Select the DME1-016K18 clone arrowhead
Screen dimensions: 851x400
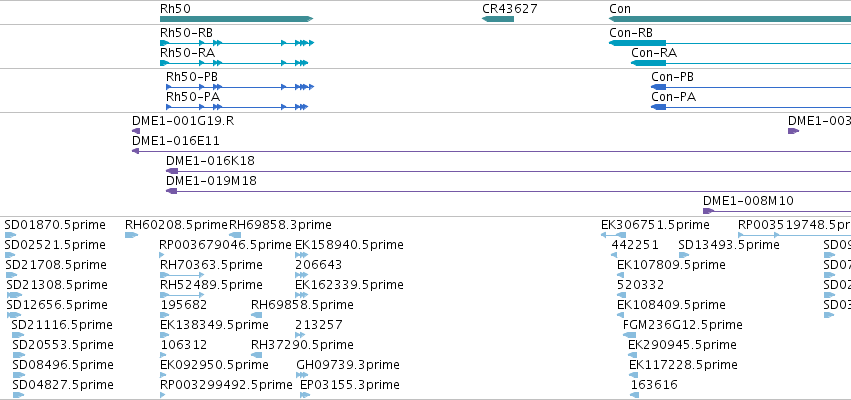pos(172,171)
